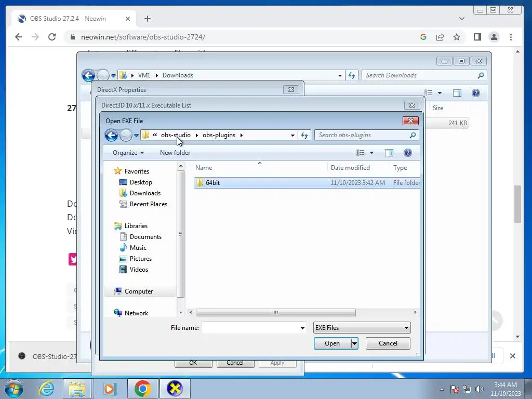Share this page icon in Chrome

tap(440, 37)
